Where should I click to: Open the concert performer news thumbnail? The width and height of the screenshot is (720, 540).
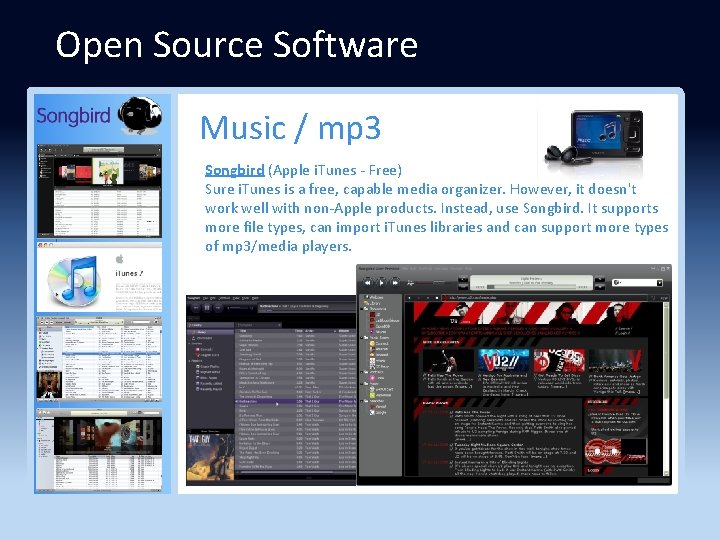449,360
